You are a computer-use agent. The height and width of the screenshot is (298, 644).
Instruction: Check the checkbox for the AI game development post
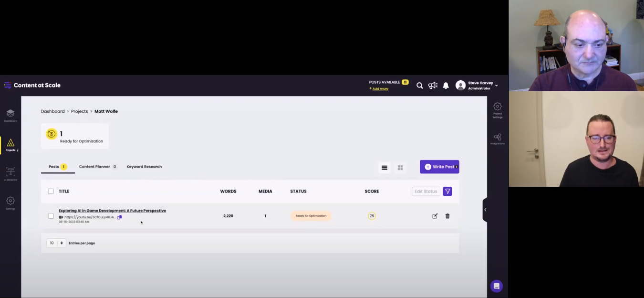51,215
